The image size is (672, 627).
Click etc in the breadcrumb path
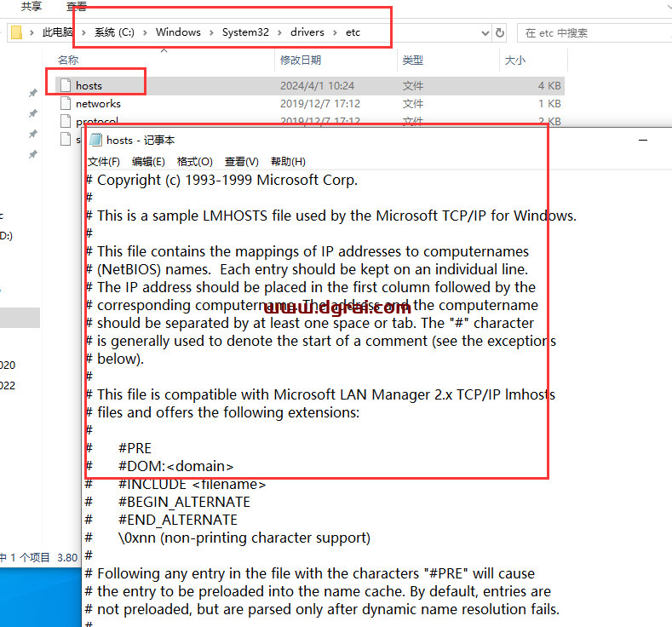(x=353, y=32)
